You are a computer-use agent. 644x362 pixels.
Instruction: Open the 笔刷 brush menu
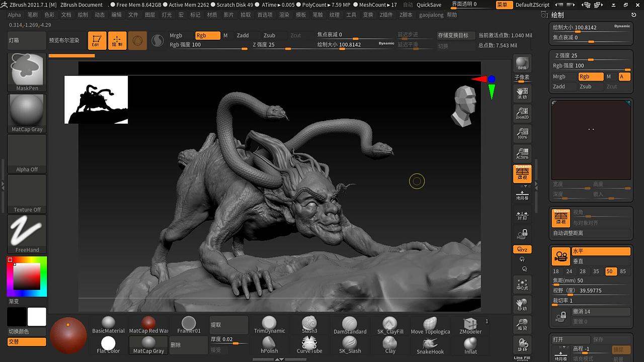click(32, 15)
